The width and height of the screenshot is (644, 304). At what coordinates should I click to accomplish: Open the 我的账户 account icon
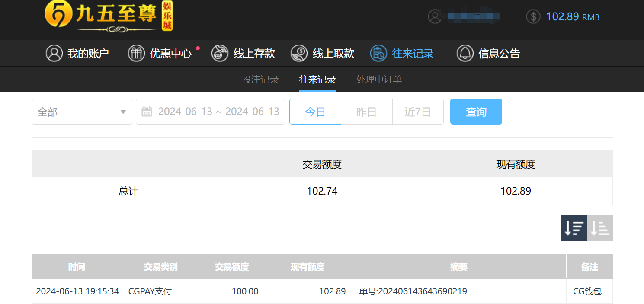[54, 53]
